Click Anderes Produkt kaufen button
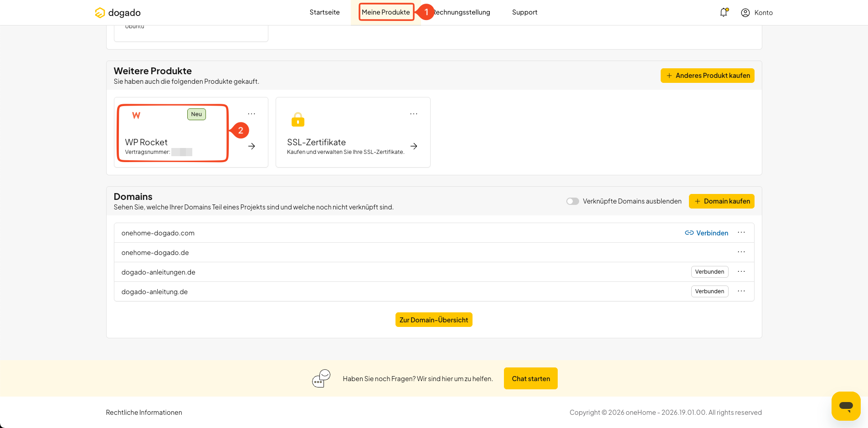The image size is (868, 428). tap(708, 76)
